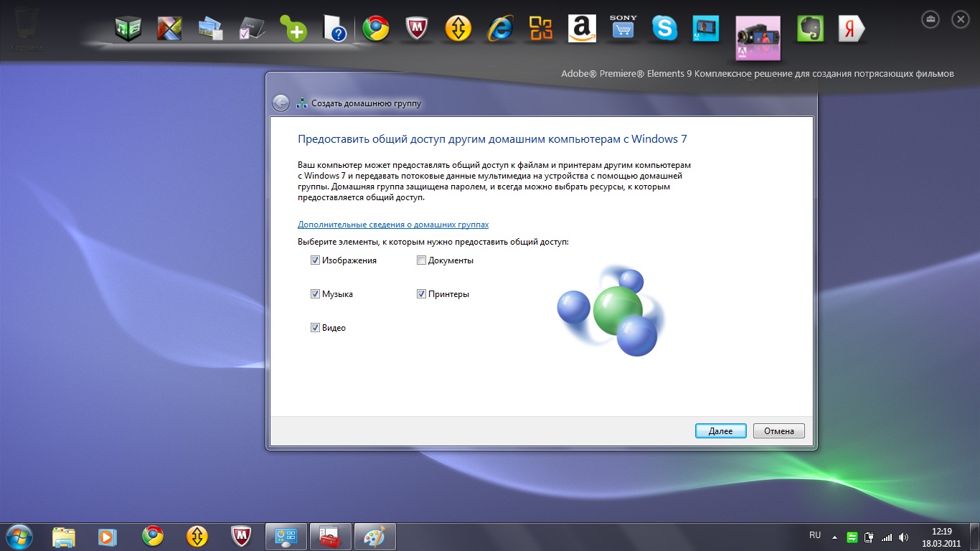
Task: Toggle the Принтеры checkbox
Action: point(421,294)
